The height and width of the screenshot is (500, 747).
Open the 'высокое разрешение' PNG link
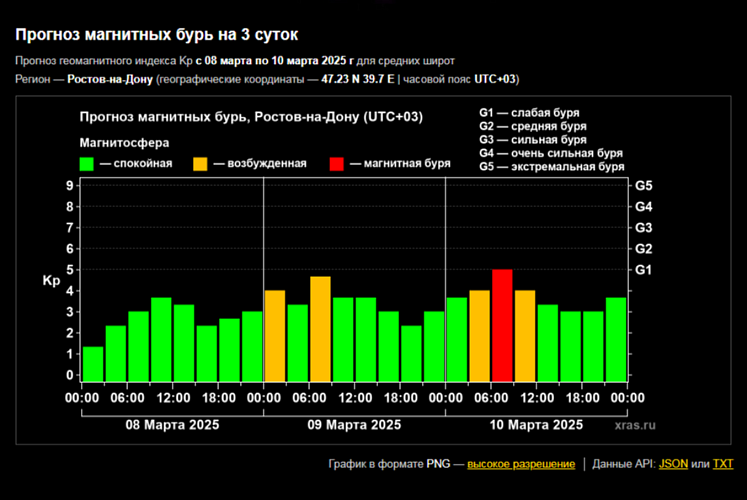point(521,464)
